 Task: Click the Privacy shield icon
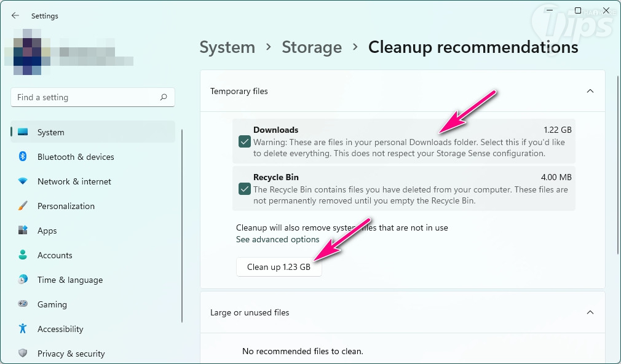click(23, 353)
